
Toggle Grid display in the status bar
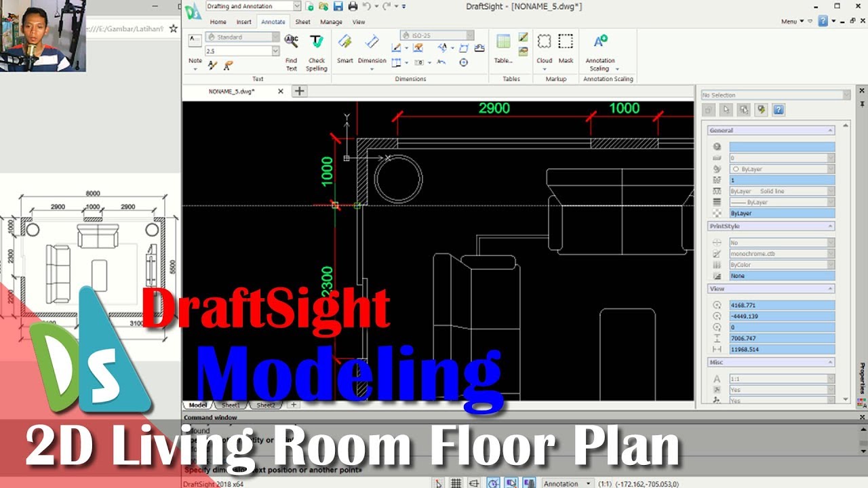pyautogui.click(x=456, y=483)
